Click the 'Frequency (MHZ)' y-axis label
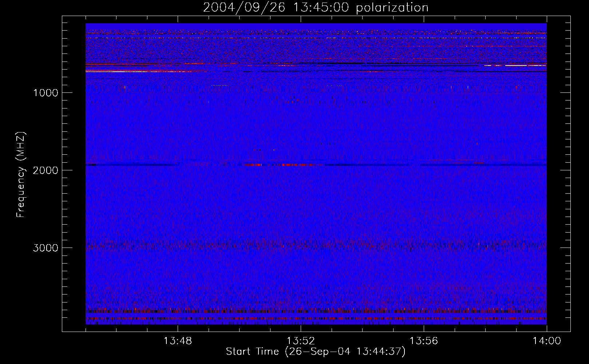 pyautogui.click(x=21, y=174)
